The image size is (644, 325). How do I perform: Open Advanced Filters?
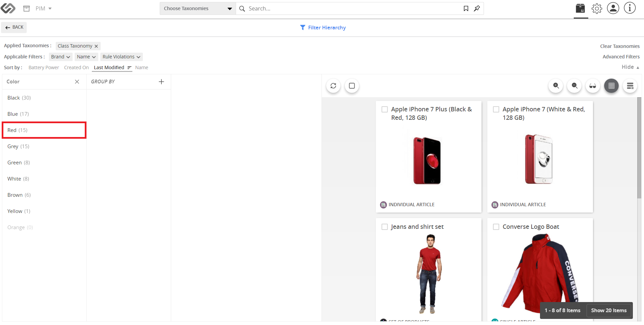621,57
